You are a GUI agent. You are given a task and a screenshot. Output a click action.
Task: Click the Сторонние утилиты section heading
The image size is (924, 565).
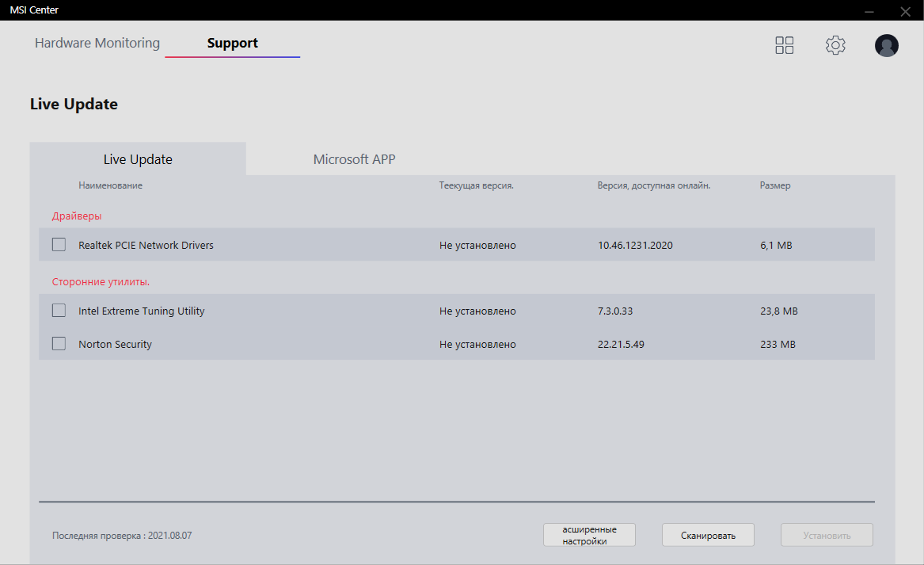(x=101, y=282)
